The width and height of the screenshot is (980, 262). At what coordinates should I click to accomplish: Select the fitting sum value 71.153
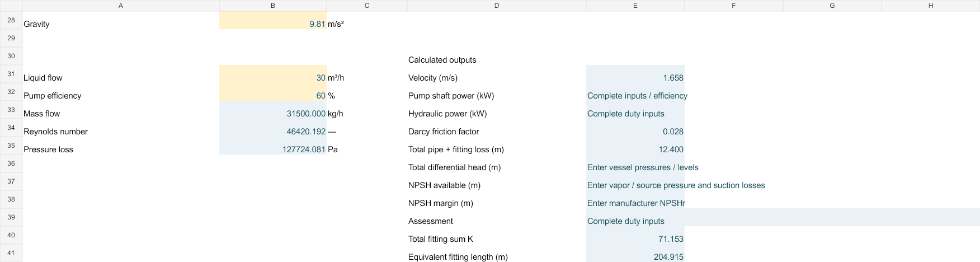(x=635, y=235)
